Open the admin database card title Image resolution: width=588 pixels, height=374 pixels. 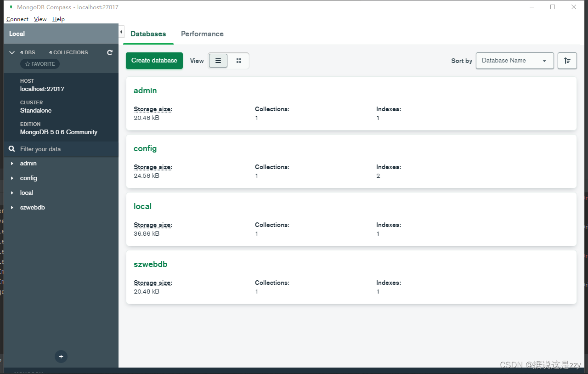point(145,91)
